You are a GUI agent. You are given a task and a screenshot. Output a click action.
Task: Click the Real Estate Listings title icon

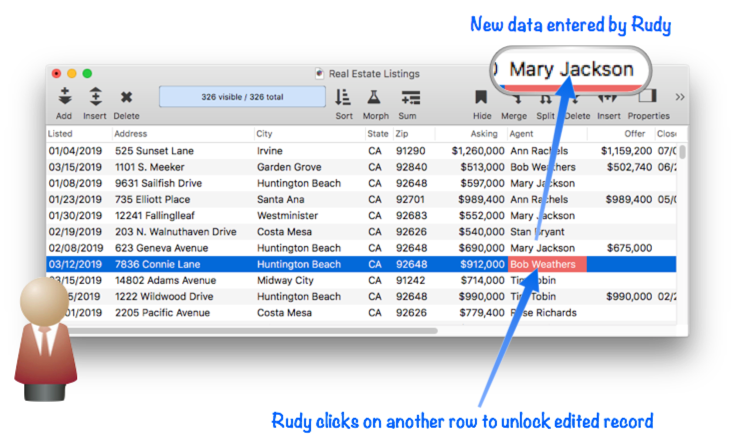(x=319, y=73)
